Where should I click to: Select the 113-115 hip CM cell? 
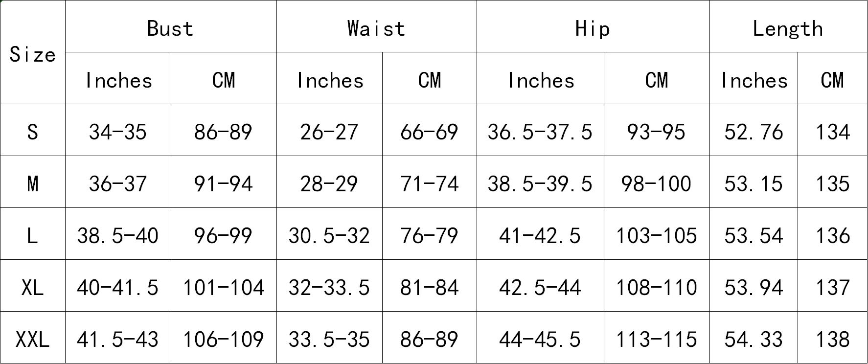657,338
